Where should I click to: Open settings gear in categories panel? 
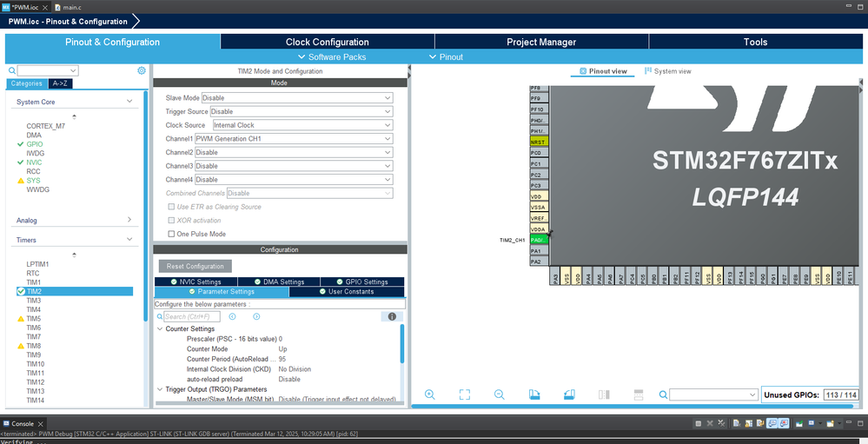tap(141, 70)
